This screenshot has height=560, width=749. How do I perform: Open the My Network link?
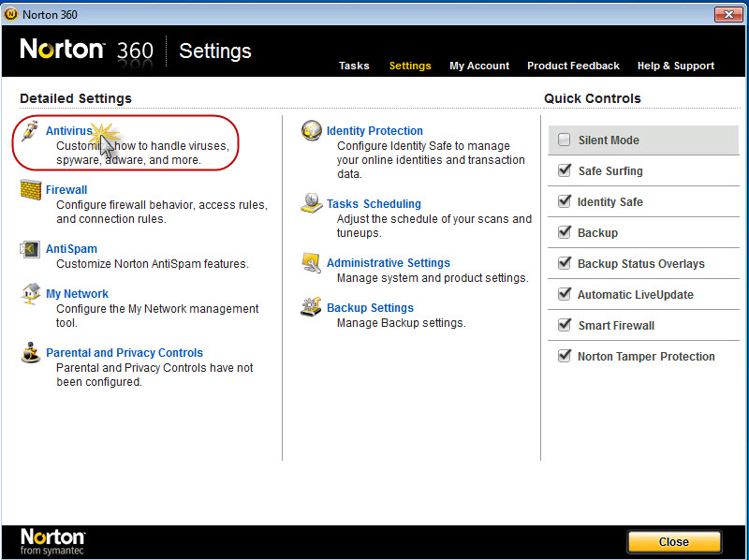tap(78, 293)
